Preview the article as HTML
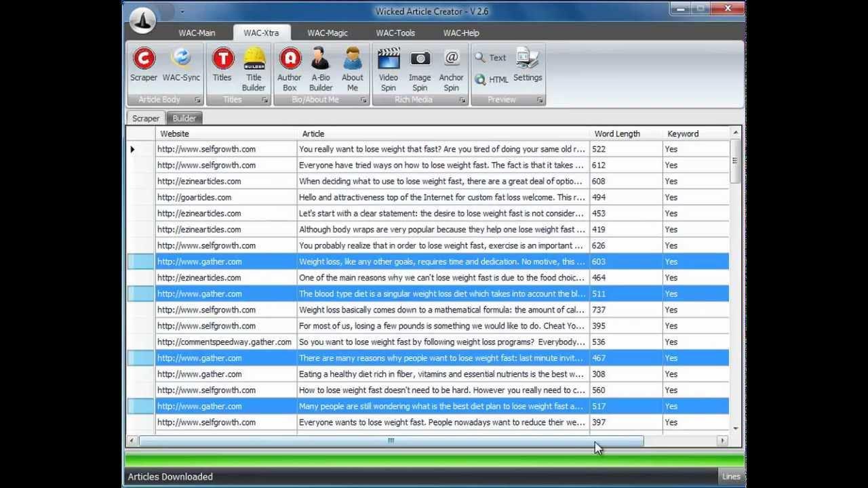The image size is (868, 488). tap(492, 79)
